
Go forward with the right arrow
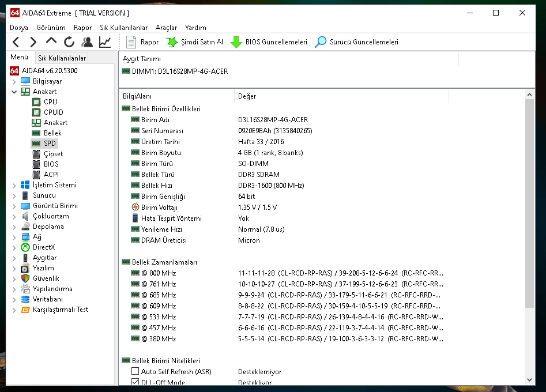tap(33, 42)
